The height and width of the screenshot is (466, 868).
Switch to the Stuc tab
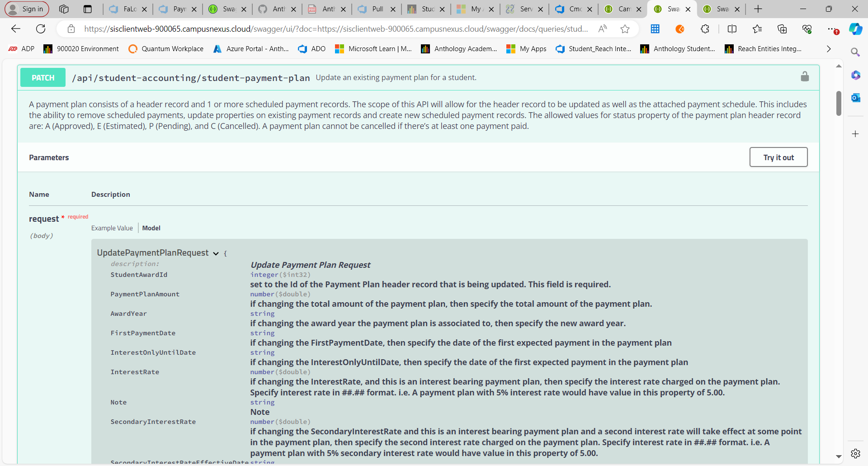426,9
